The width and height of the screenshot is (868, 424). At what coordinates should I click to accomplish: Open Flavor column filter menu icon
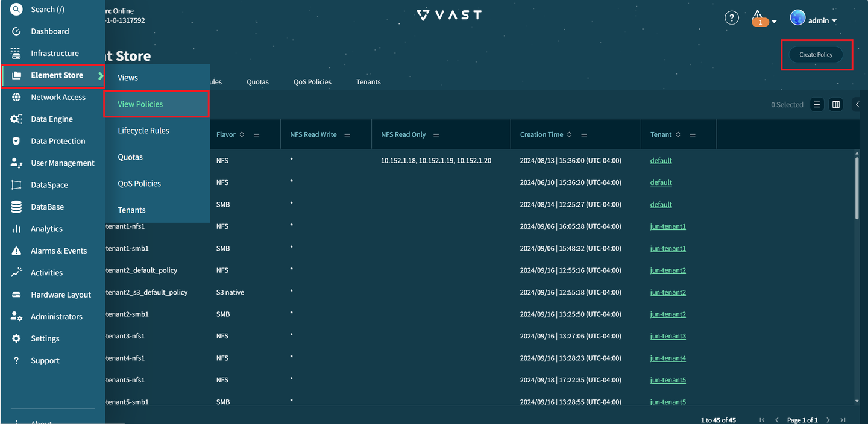point(256,134)
